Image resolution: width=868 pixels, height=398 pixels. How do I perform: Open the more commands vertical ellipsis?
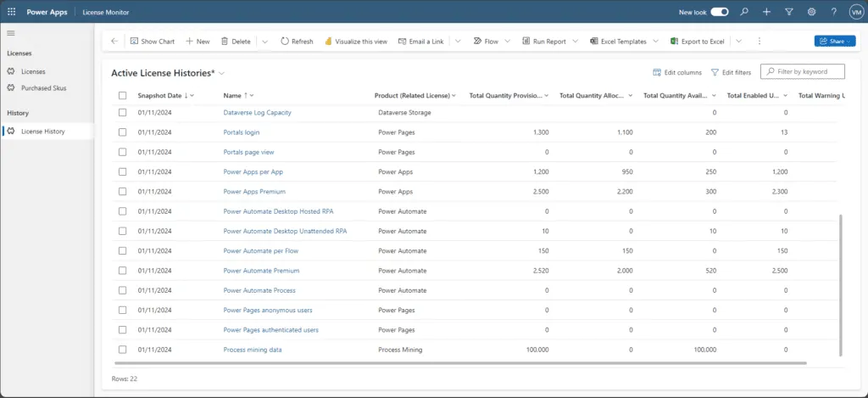pos(759,41)
